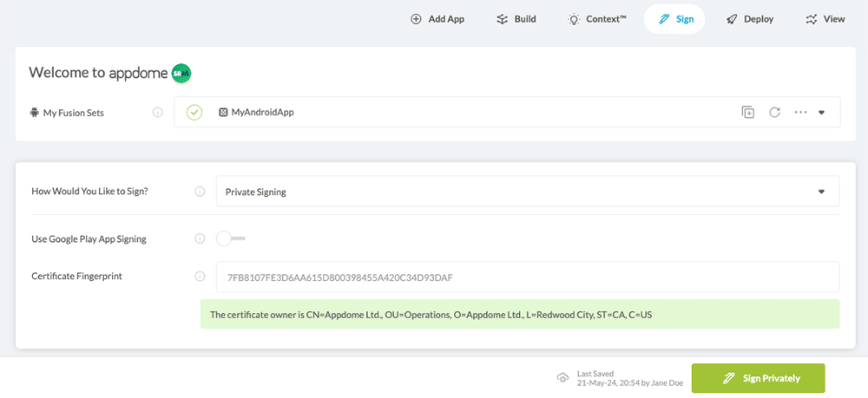Click info icon beside Certificate Fingerprint
Screen dimensions: 868x398
[x=200, y=277]
